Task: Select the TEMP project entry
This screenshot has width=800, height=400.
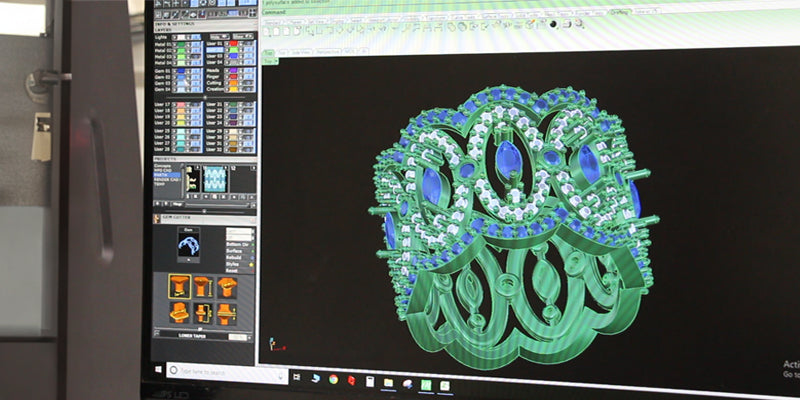Action: [158, 184]
